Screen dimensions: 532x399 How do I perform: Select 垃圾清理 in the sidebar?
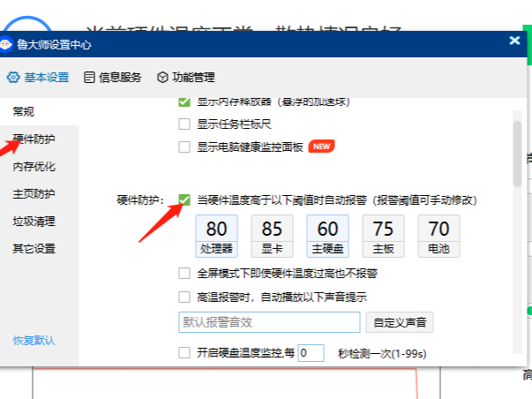point(34,222)
